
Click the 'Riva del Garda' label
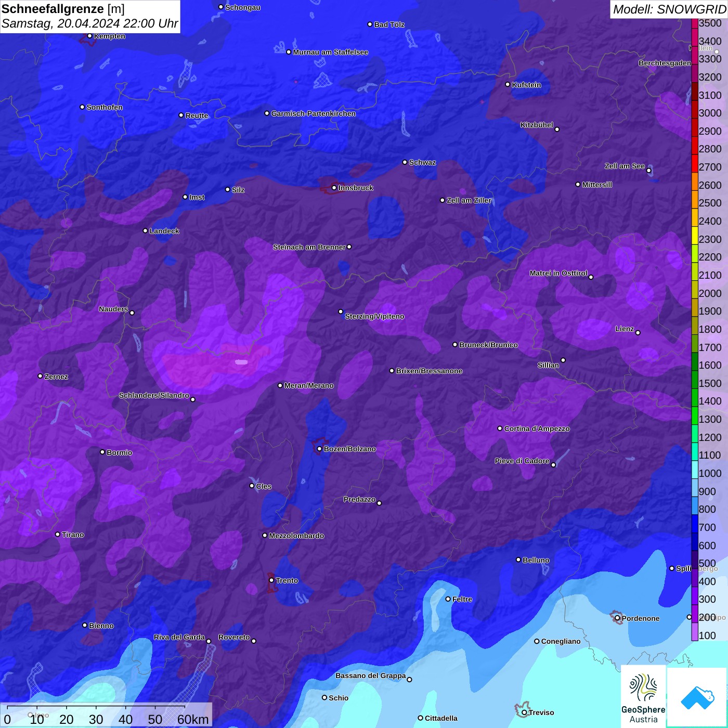179,637
